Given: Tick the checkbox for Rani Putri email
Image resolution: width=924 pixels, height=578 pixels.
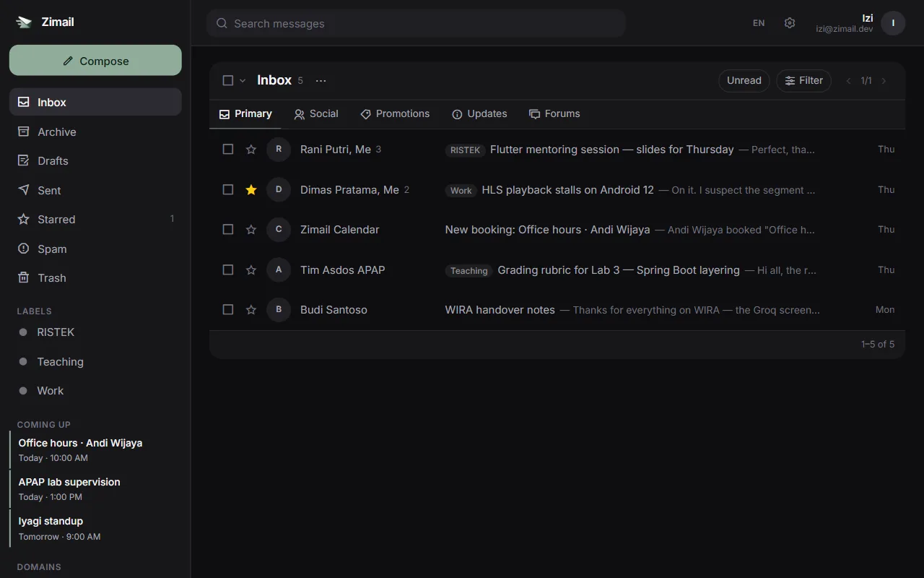Looking at the screenshot, I should coord(228,150).
